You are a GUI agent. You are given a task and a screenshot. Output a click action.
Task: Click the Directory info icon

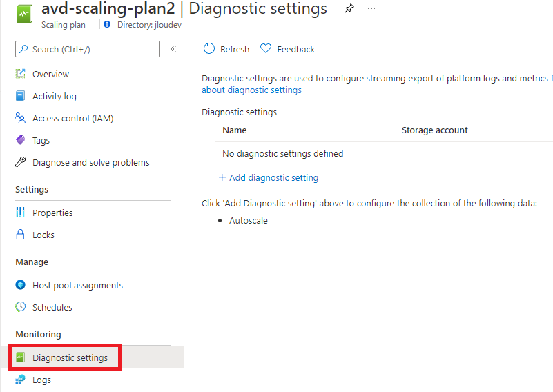click(x=107, y=24)
